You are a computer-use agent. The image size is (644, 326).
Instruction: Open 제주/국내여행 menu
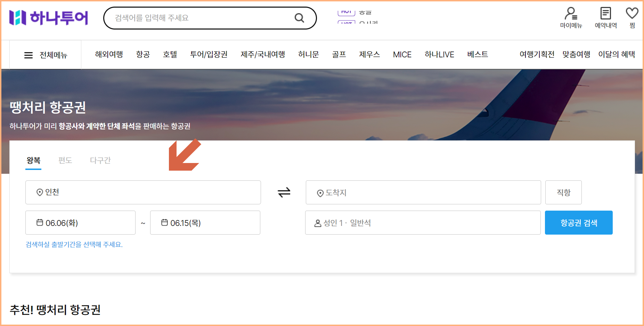(263, 55)
